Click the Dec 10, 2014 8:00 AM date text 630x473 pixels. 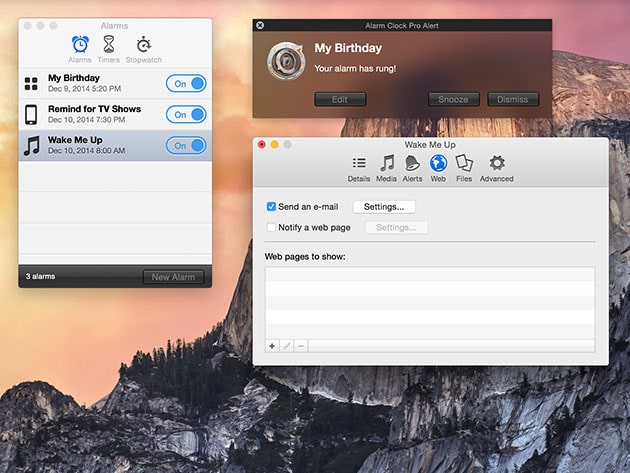[86, 151]
